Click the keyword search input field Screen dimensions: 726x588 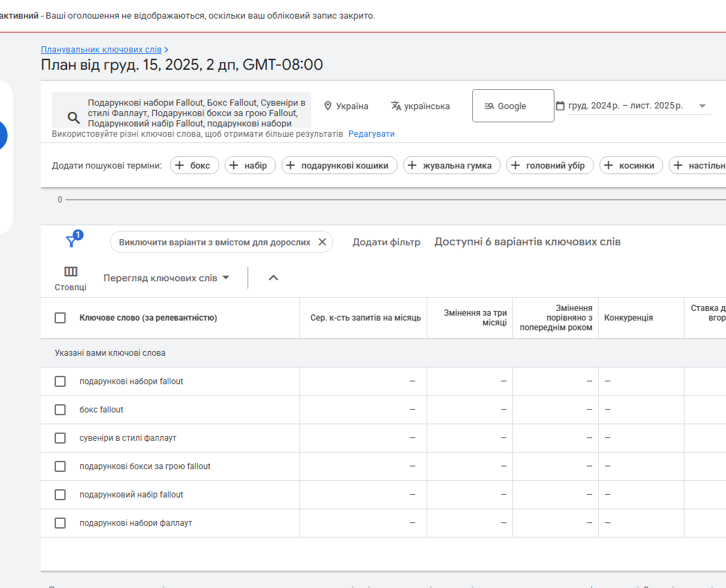click(181, 110)
